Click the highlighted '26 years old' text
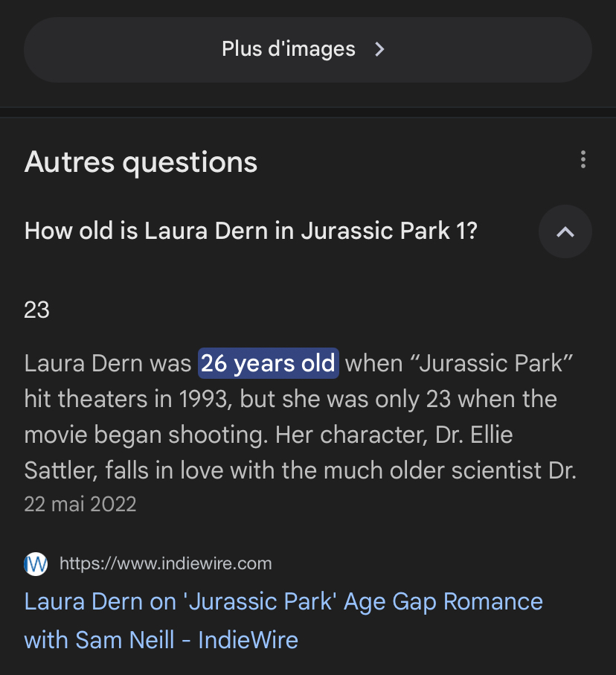 coord(268,363)
